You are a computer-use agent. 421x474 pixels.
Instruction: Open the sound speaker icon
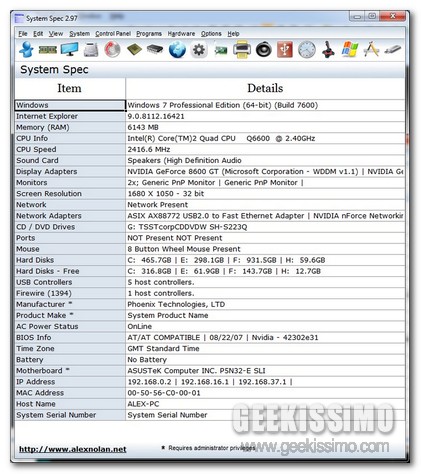[x=264, y=50]
